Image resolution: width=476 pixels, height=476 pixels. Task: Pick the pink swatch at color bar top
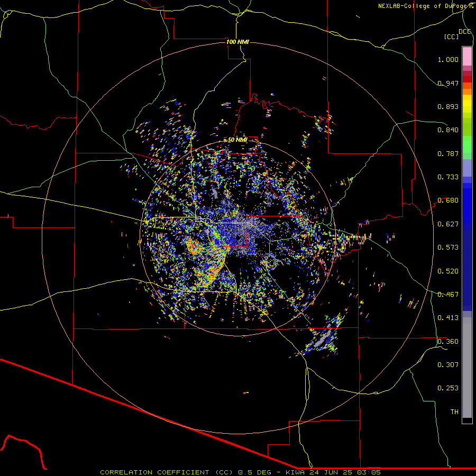click(x=467, y=56)
